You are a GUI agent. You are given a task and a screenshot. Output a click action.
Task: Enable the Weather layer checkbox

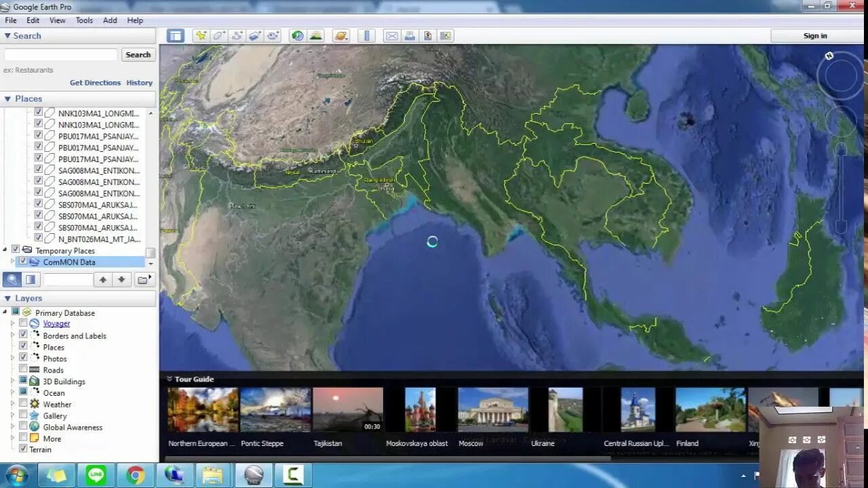(x=23, y=403)
